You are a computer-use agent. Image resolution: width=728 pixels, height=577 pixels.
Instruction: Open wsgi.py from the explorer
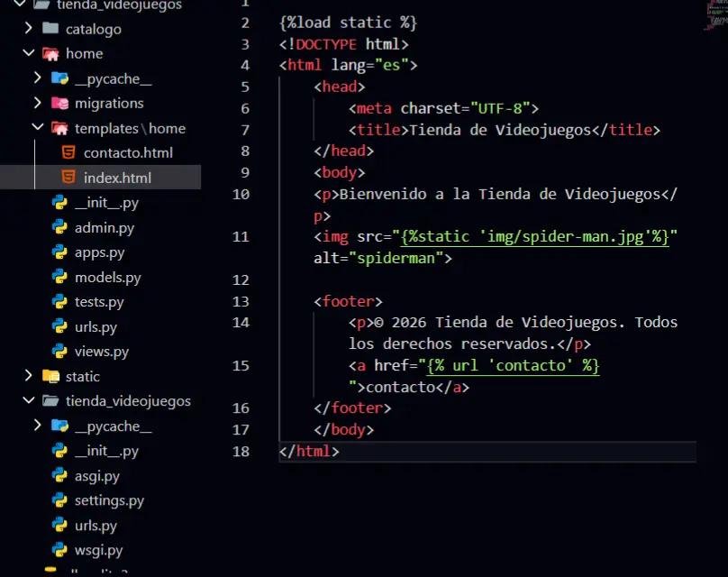tap(98, 551)
